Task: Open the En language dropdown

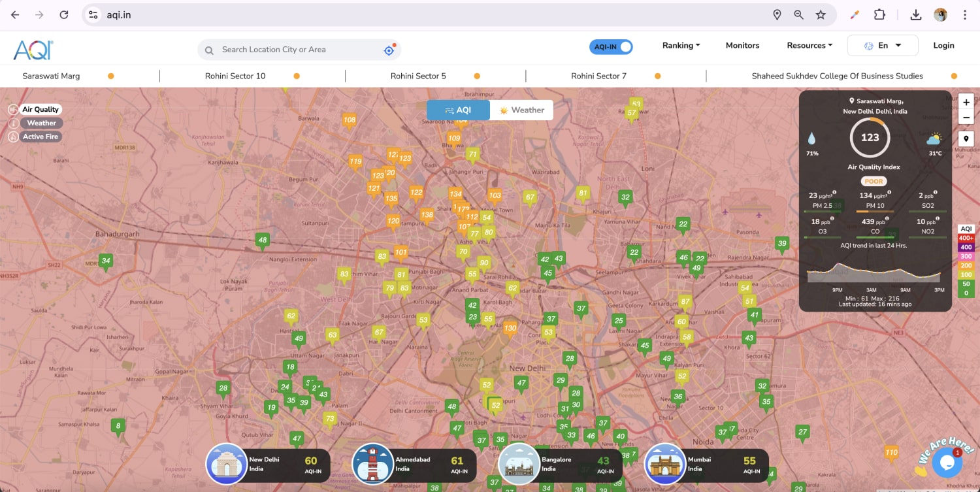Action: tap(883, 46)
